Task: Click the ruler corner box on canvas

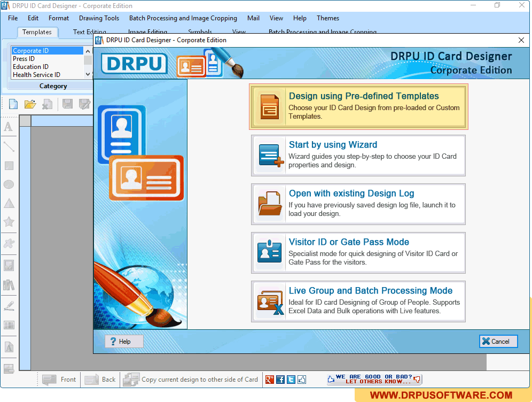Action: coord(25,121)
